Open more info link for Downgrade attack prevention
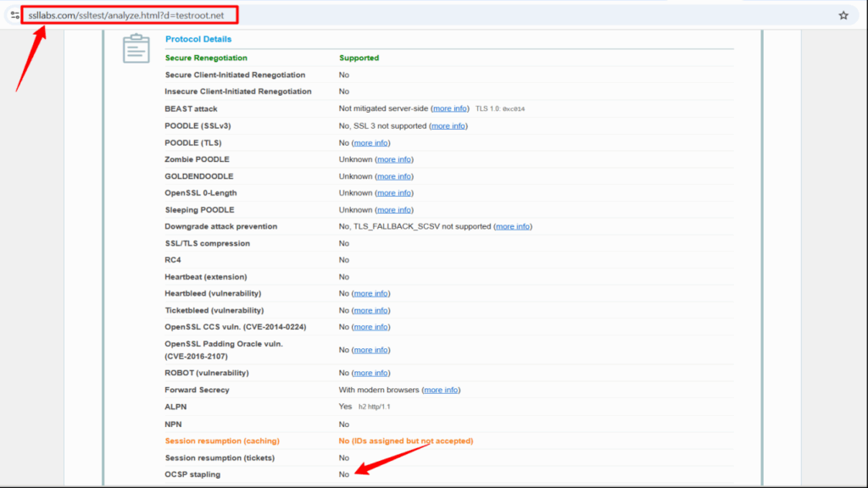868x488 pixels. click(513, 226)
